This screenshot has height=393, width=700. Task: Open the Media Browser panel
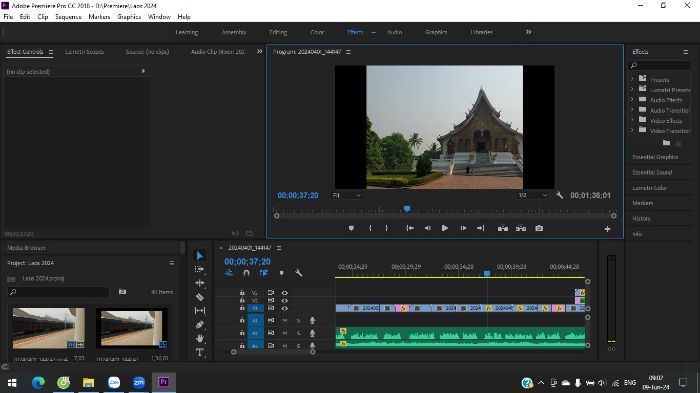pos(26,247)
